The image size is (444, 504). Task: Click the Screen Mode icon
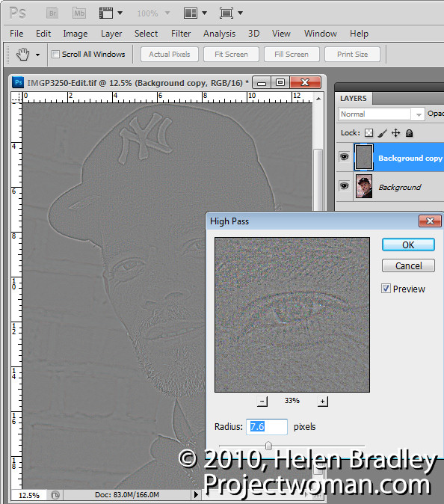click(226, 13)
